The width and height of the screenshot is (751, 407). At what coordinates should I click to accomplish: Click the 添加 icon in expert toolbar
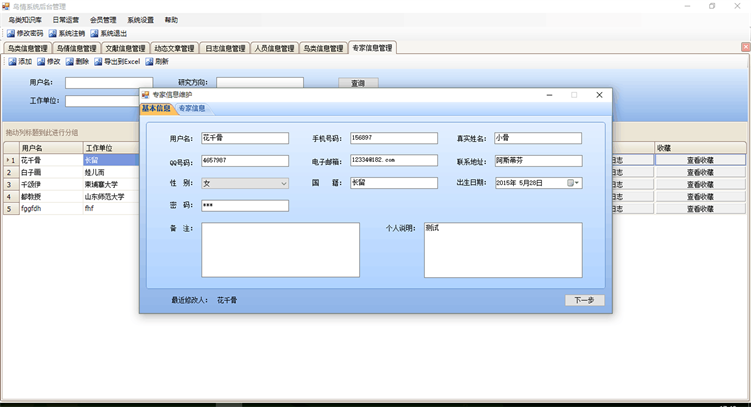point(12,62)
